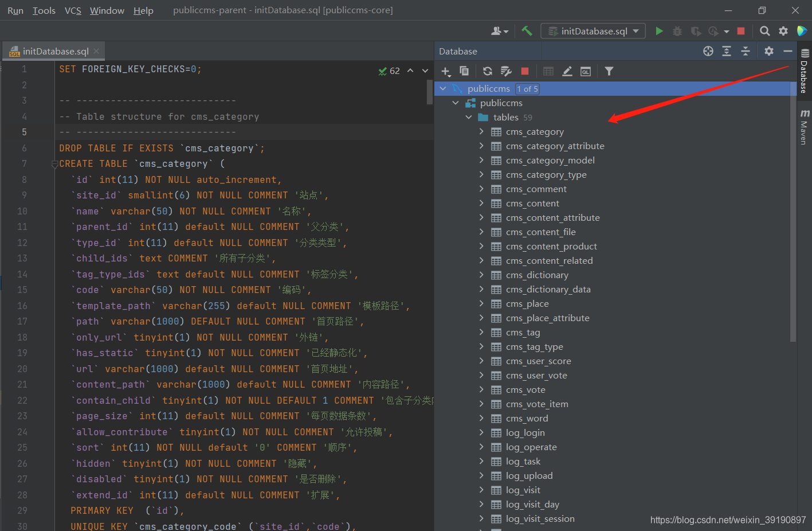Click the Edit Data table icon
This screenshot has width=812, height=531.
tap(548, 71)
